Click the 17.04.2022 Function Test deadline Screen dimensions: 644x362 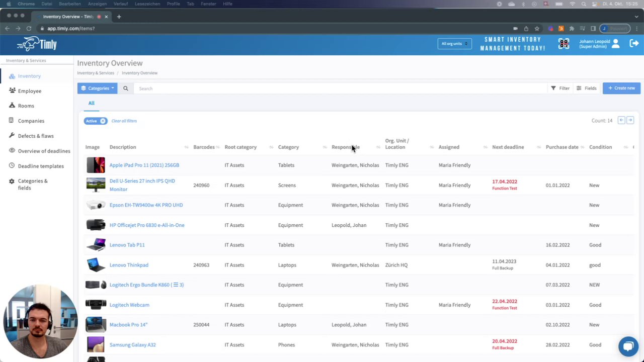pos(505,185)
